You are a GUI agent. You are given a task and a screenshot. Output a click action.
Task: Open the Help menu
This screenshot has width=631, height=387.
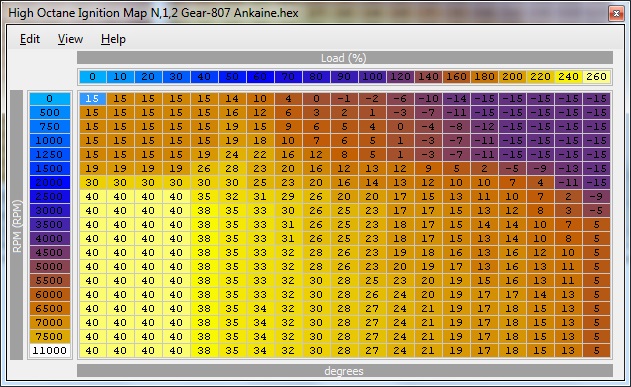pos(113,39)
